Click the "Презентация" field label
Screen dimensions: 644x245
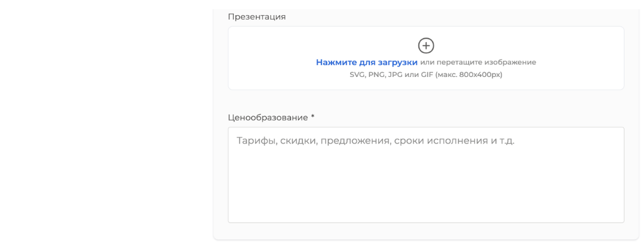[257, 17]
